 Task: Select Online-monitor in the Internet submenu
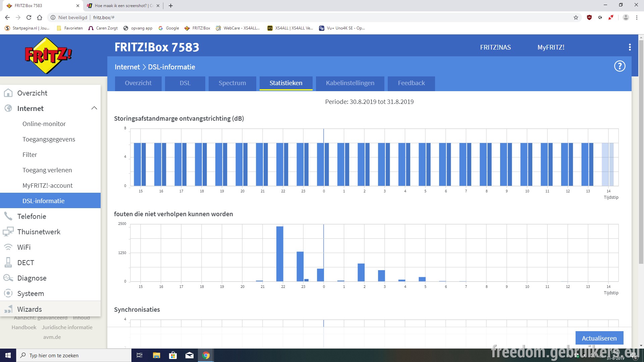pyautogui.click(x=44, y=124)
